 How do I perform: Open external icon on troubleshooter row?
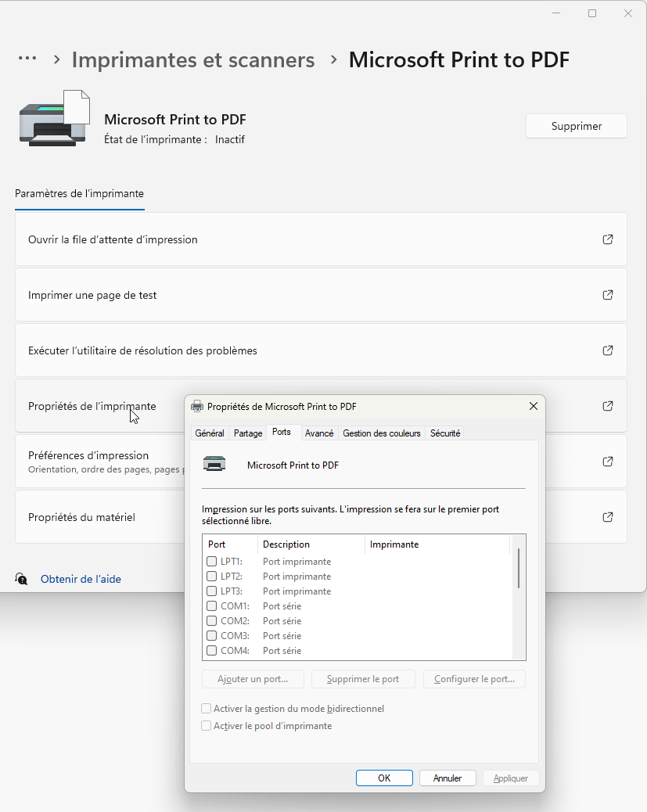pyautogui.click(x=608, y=350)
